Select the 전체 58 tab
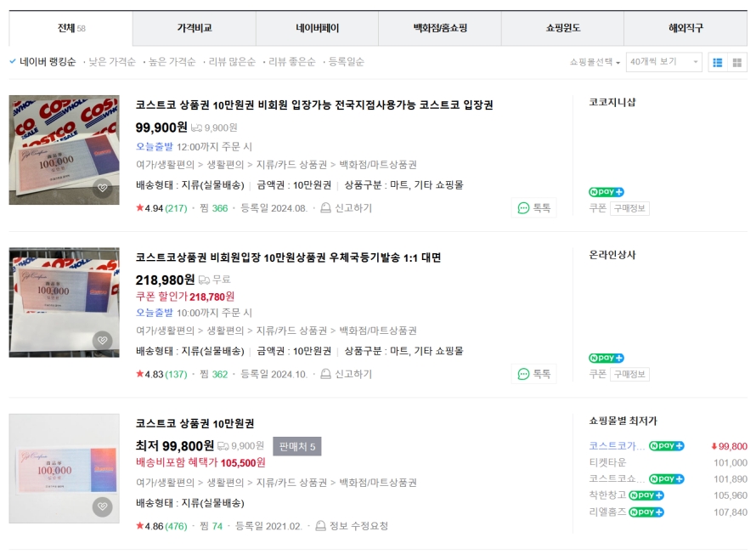 71,28
